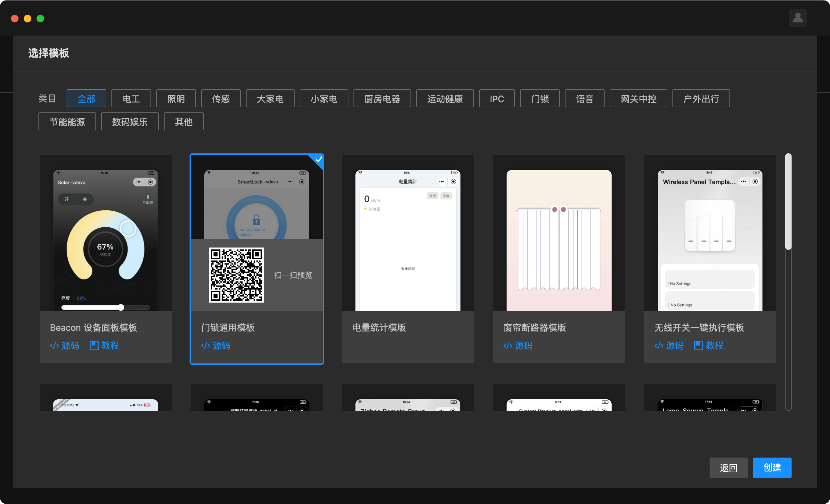830x504 pixels.
Task: Click the 关 switch in Solar-vdevo preview
Action: (x=85, y=199)
